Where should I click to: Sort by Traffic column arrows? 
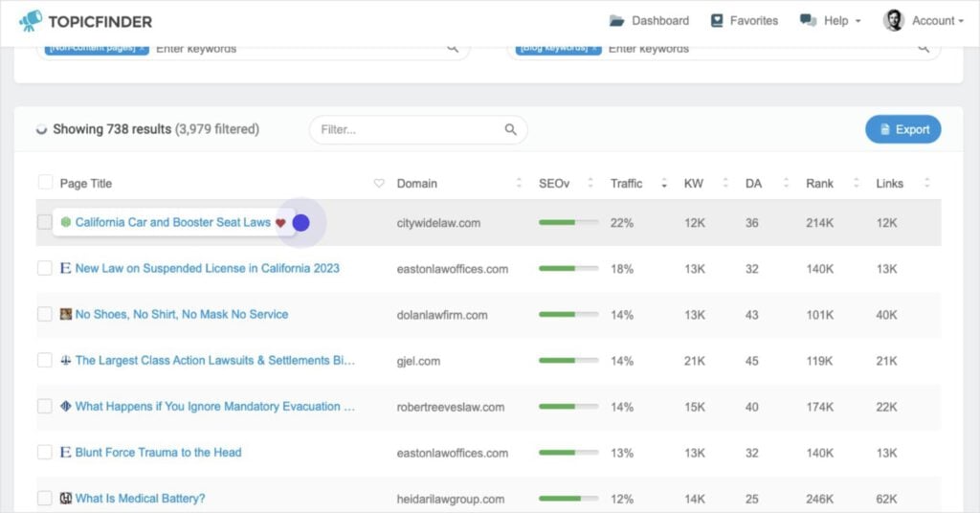click(664, 183)
